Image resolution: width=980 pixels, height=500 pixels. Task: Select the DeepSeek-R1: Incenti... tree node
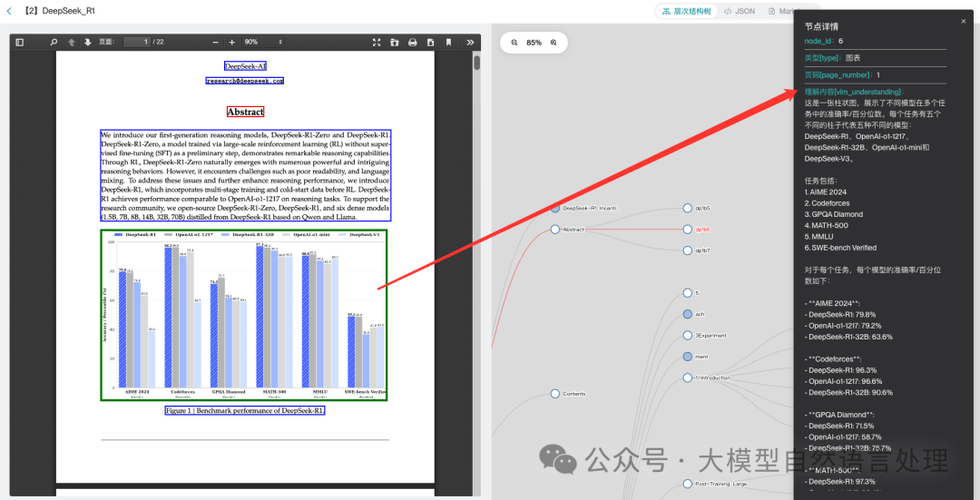[x=554, y=208]
